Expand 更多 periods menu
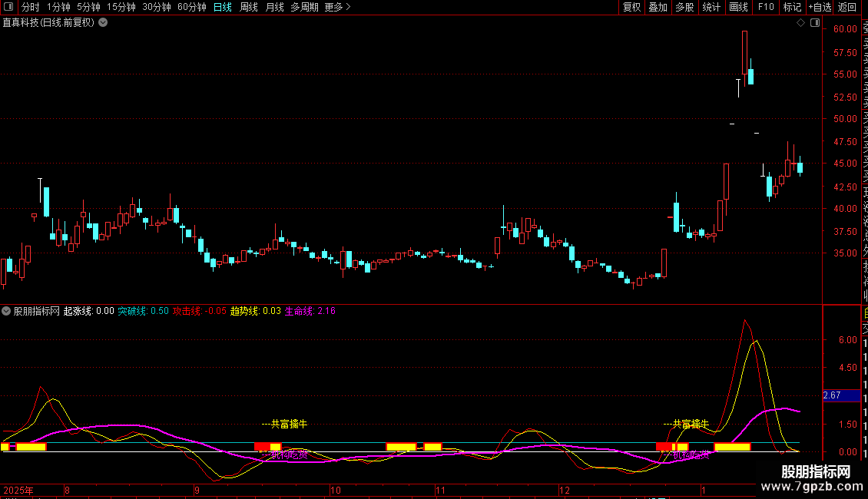The height and width of the screenshot is (499, 868). coord(337,7)
